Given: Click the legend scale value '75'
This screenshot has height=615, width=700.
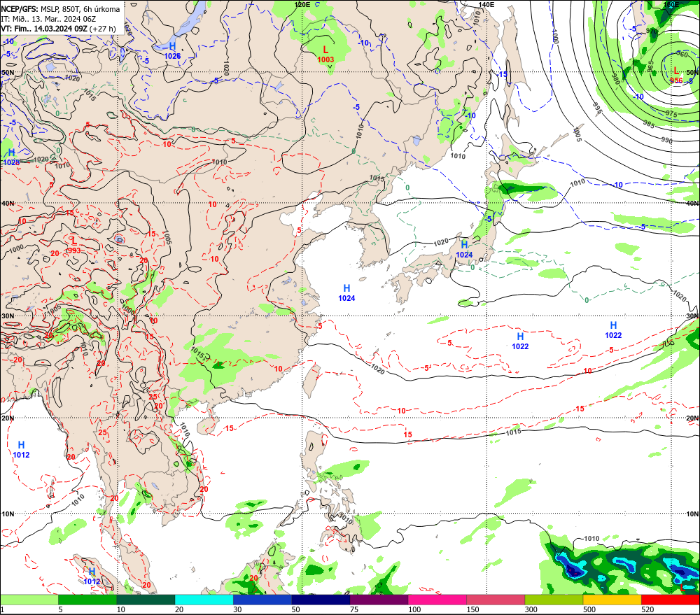Looking at the screenshot, I should 354,609.
